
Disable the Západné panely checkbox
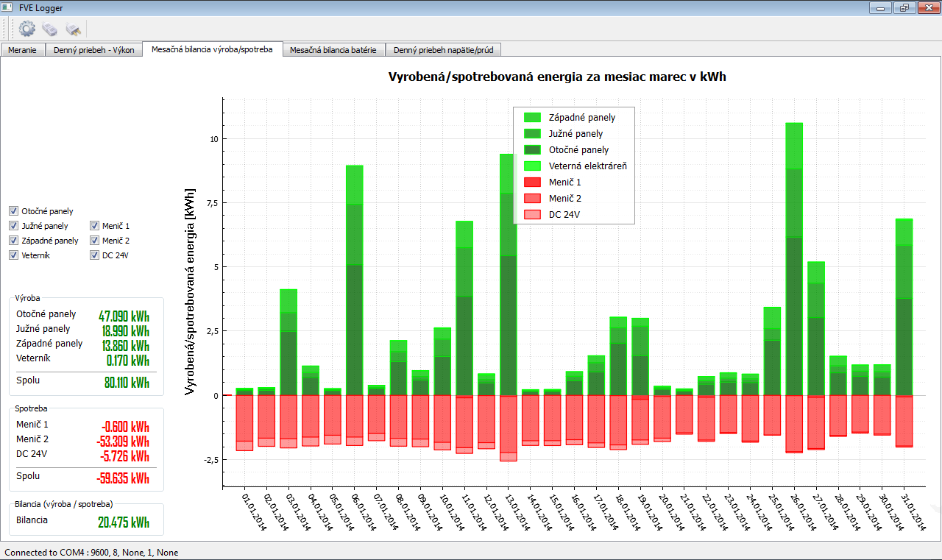tap(14, 241)
